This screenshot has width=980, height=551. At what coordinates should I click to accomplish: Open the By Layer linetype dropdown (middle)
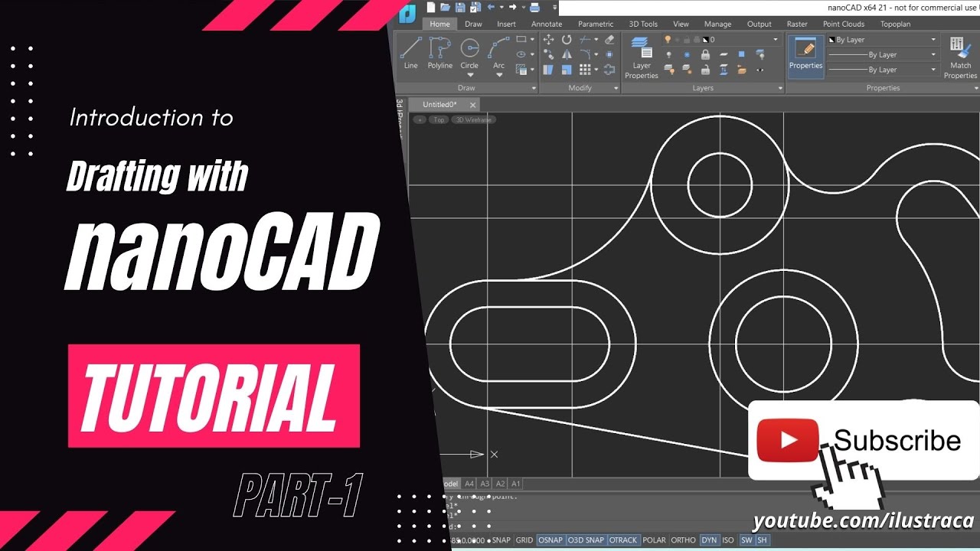point(882,55)
